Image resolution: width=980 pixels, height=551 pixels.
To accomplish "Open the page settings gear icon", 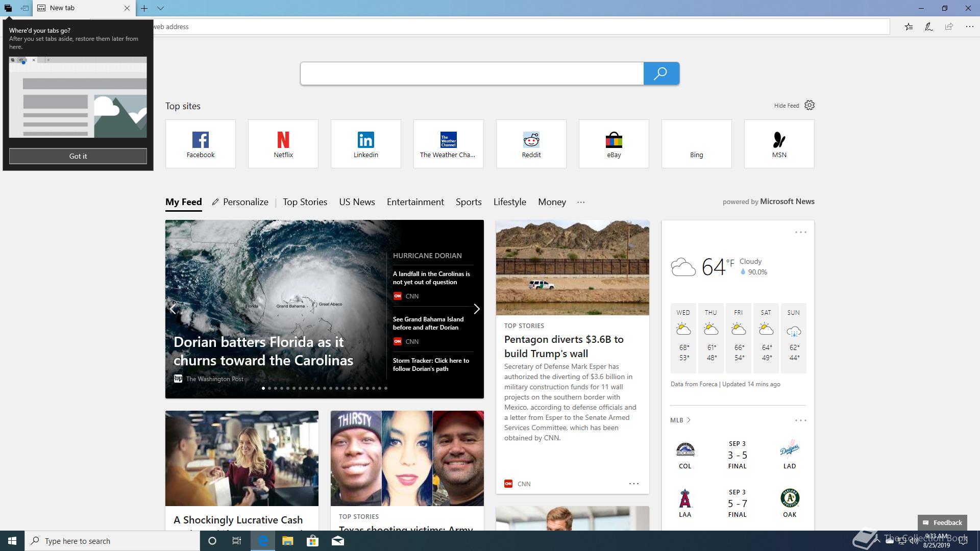I will pos(810,105).
